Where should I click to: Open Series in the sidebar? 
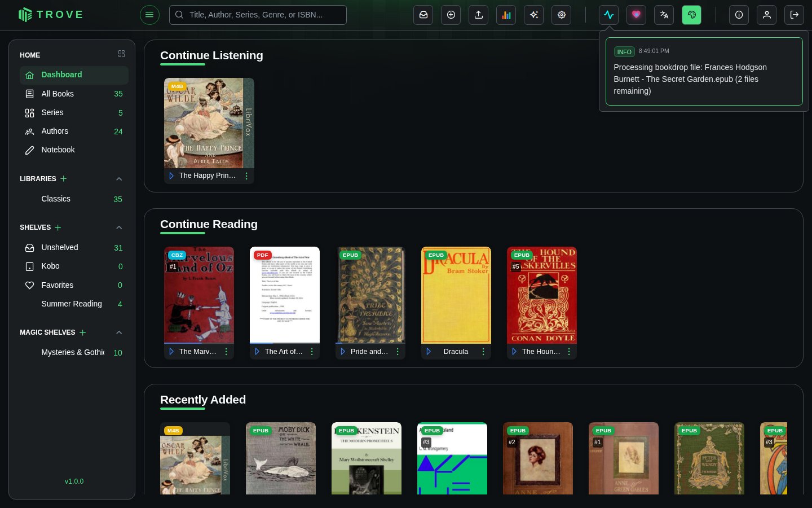(74, 113)
